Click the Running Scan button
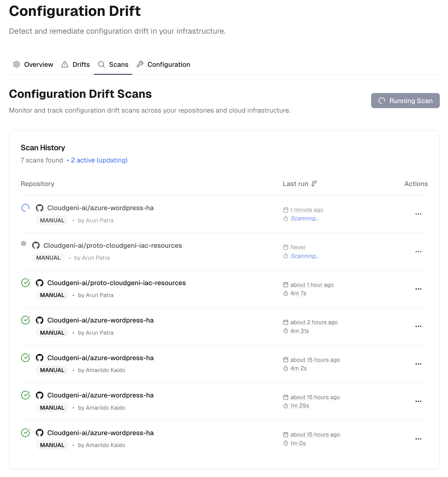Screen dimensions: 448x477 [405, 101]
